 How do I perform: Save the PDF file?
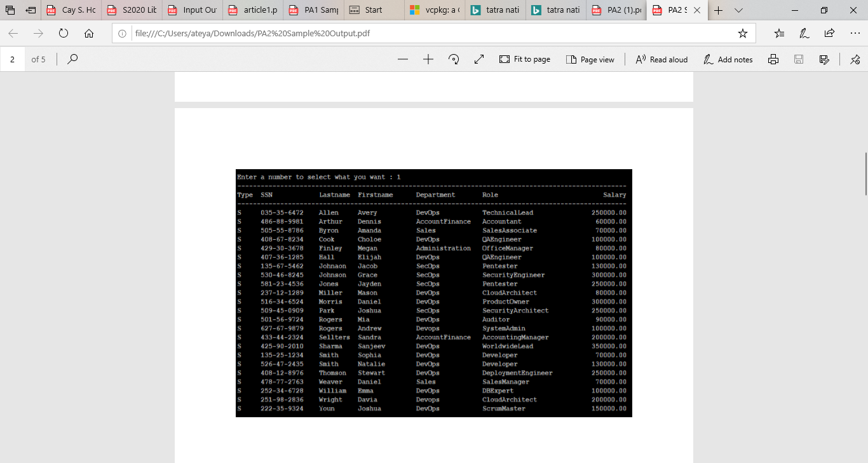[x=798, y=59]
